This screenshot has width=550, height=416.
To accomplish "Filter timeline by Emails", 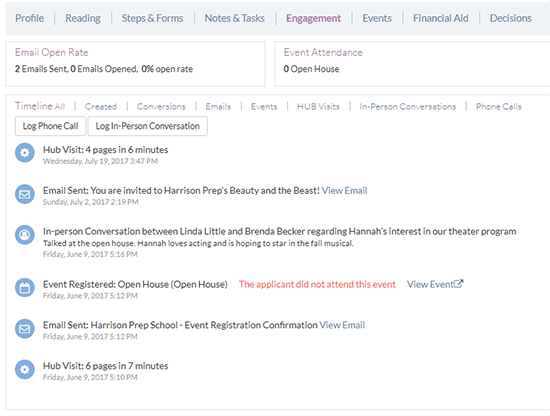I will click(x=218, y=107).
